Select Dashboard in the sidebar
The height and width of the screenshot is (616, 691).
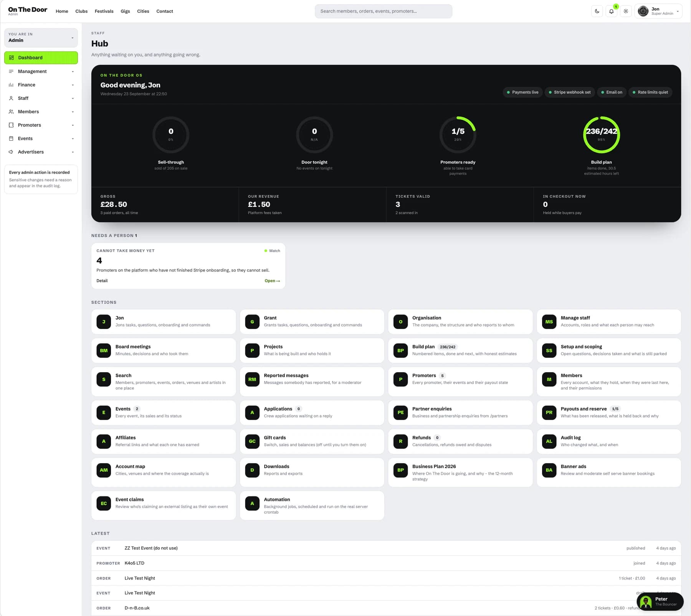41,58
